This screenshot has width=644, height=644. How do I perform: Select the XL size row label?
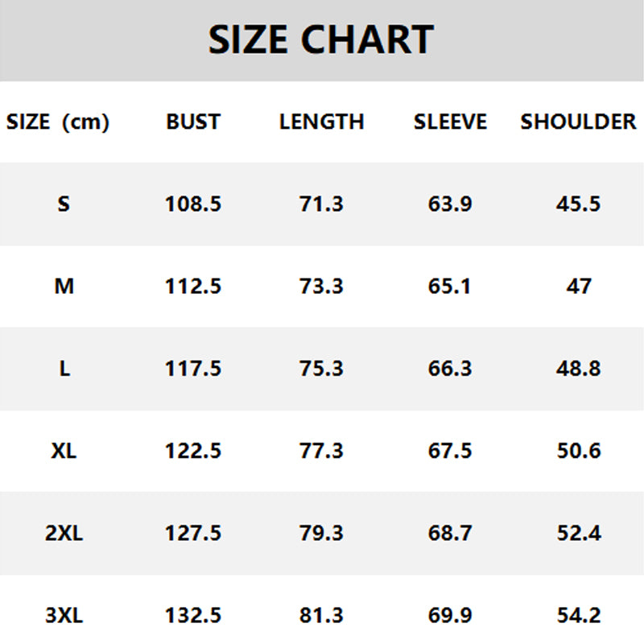tap(64, 451)
